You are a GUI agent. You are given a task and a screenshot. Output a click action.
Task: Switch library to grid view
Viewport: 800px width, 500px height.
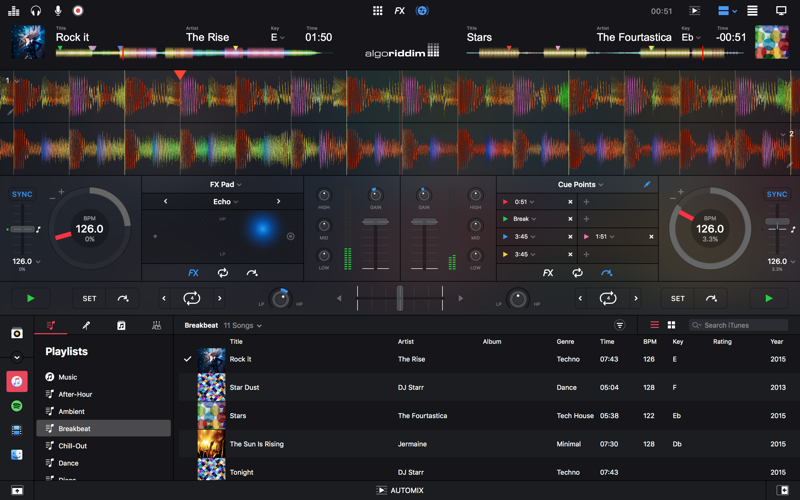(x=671, y=325)
